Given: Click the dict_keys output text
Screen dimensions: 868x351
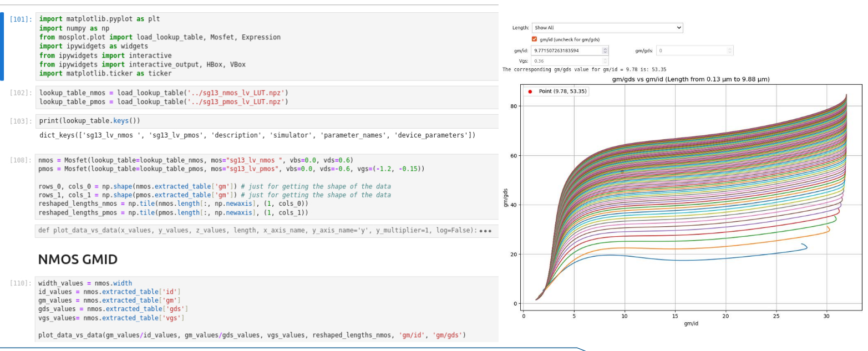Looking at the screenshot, I should pos(257,135).
